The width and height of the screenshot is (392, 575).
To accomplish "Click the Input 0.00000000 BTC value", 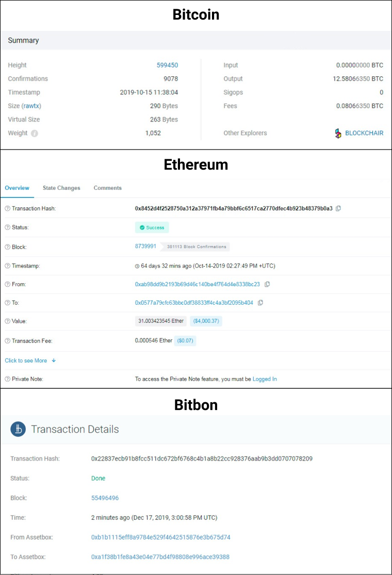I will 360,65.
